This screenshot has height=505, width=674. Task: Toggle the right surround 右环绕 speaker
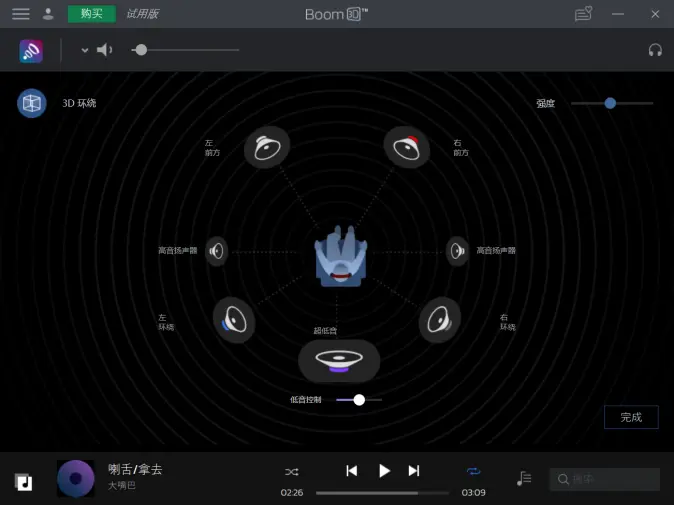point(440,320)
